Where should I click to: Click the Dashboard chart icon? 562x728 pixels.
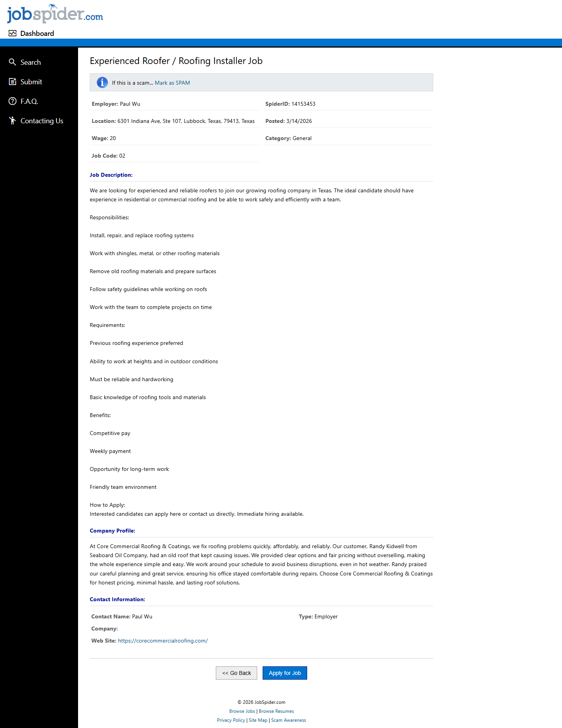point(12,34)
